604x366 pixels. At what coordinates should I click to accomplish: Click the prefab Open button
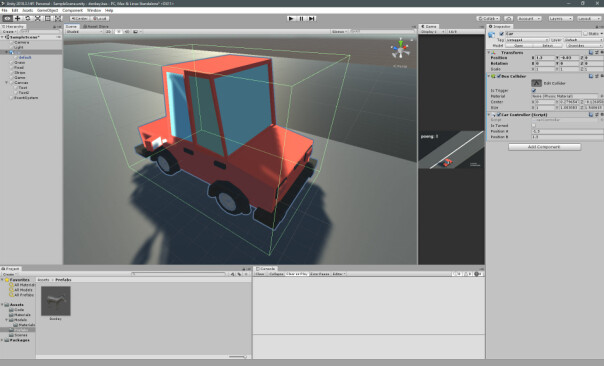[519, 45]
